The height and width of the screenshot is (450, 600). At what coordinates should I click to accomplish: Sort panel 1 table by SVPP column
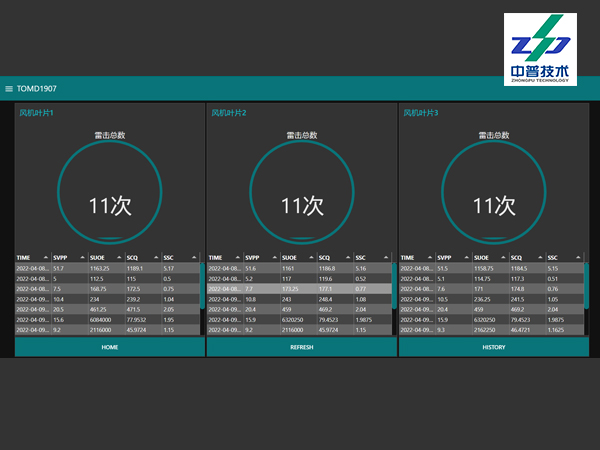point(67,257)
